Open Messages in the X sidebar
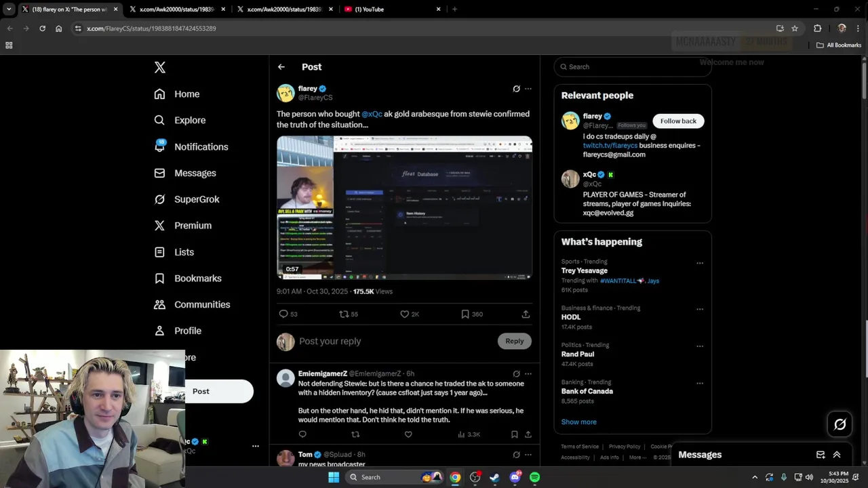This screenshot has width=868, height=488. click(x=185, y=173)
